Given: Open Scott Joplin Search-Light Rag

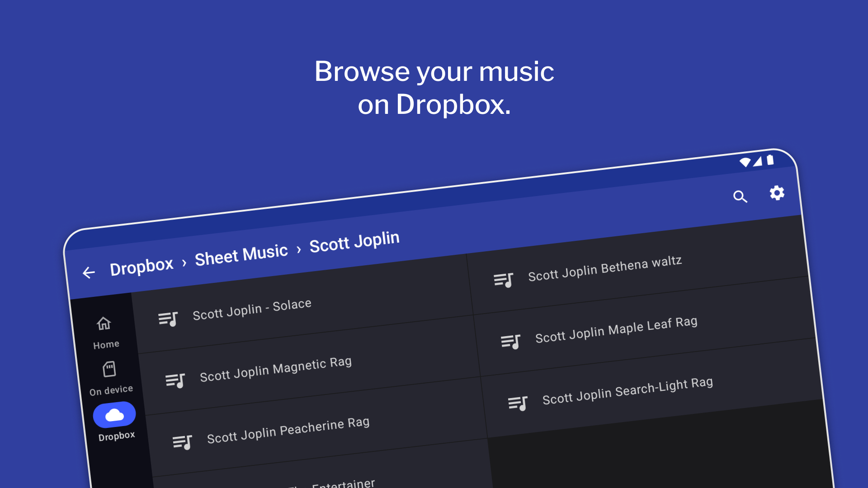Looking at the screenshot, I should 627,391.
